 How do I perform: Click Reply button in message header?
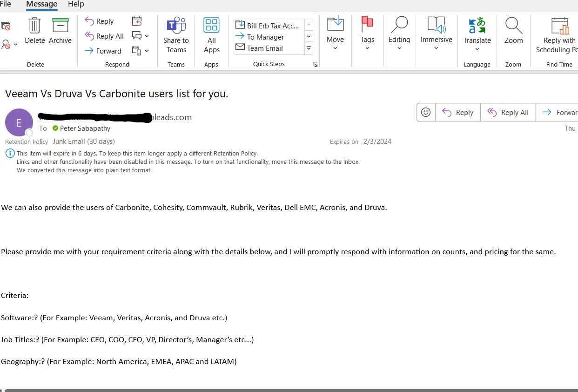click(x=457, y=112)
